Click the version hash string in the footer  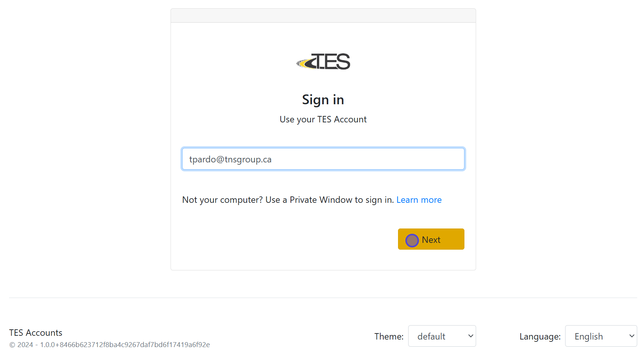pos(125,345)
